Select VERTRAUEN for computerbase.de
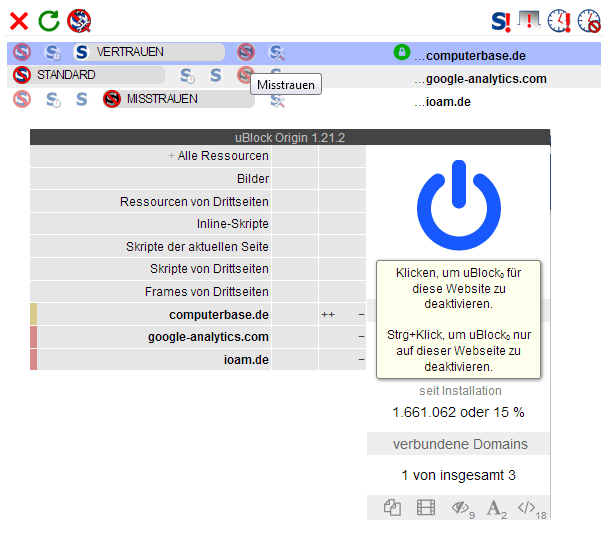The width and height of the screenshot is (609, 535). 149,52
